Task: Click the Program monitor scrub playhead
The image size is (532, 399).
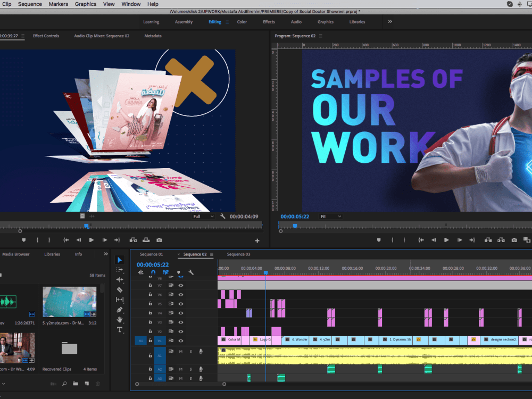Action: coord(295,226)
